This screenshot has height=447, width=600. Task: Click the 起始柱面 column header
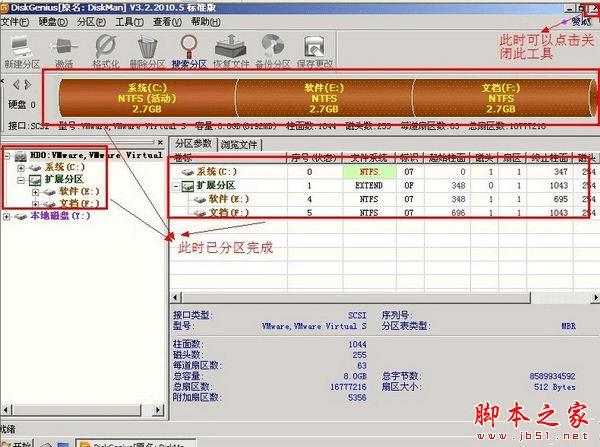447,158
